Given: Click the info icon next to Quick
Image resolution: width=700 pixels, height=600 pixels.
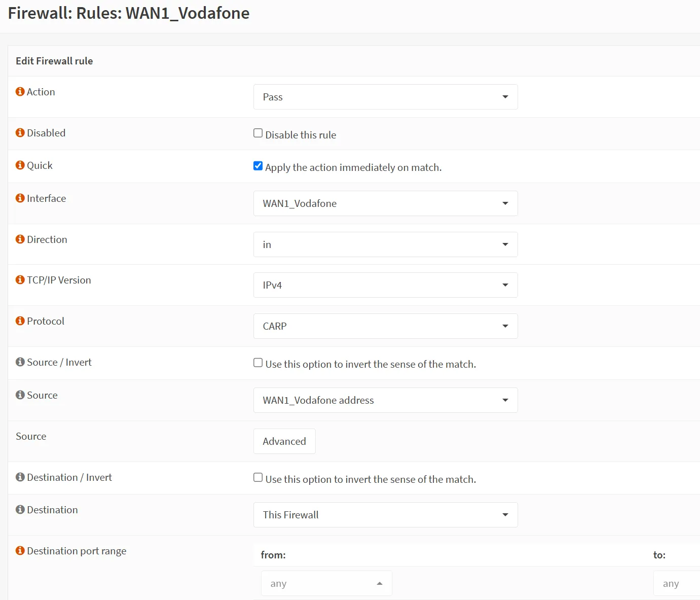Looking at the screenshot, I should click(x=20, y=165).
